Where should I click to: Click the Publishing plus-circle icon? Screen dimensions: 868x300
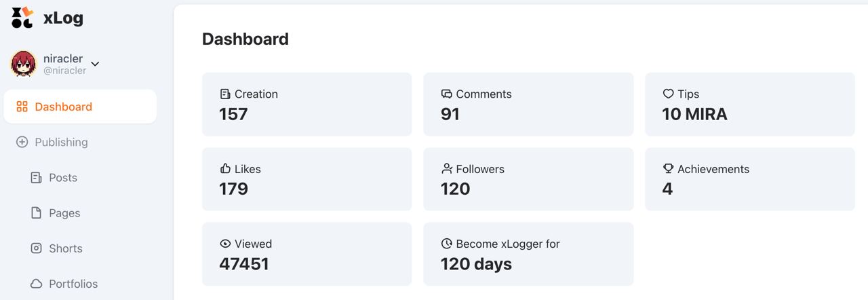pos(22,142)
